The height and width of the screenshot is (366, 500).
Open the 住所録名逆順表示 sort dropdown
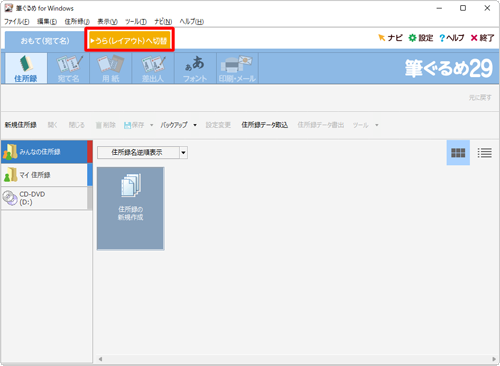183,153
